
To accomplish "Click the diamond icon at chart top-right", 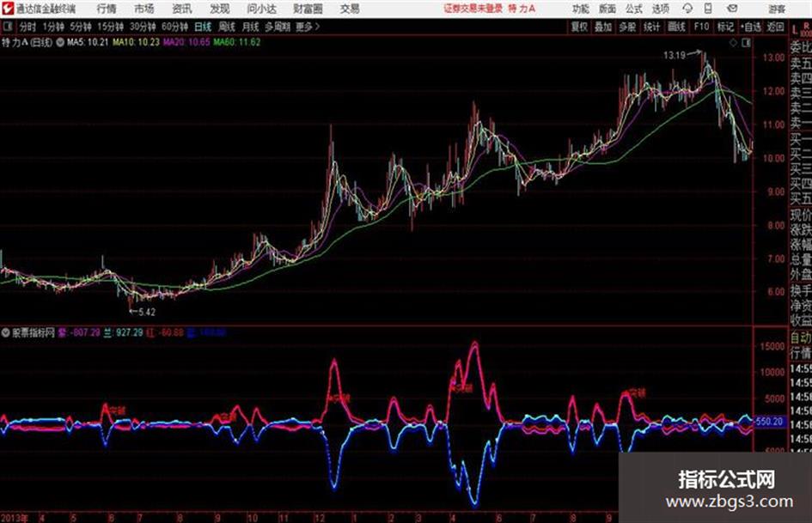I will [733, 43].
